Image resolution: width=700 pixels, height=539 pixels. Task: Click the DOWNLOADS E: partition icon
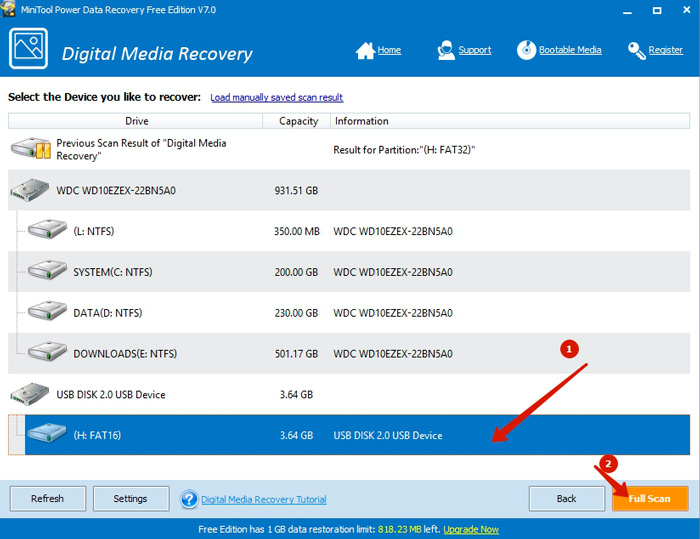coord(47,351)
